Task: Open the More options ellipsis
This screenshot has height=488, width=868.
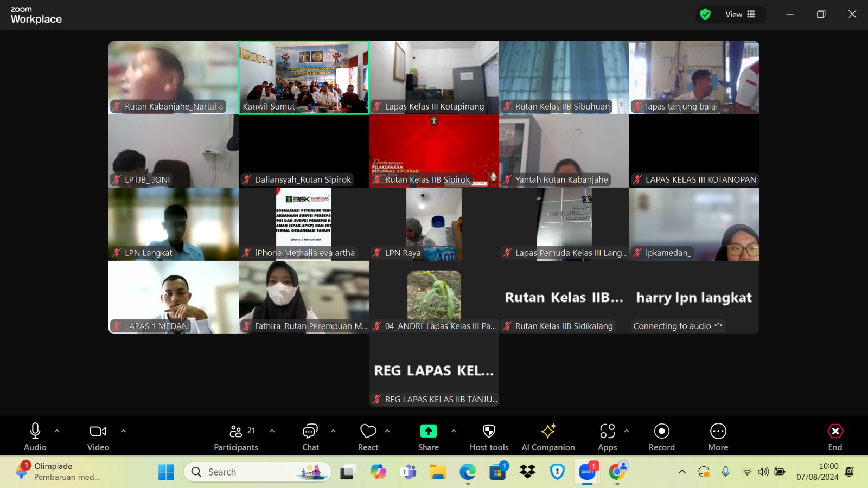Action: tap(718, 431)
